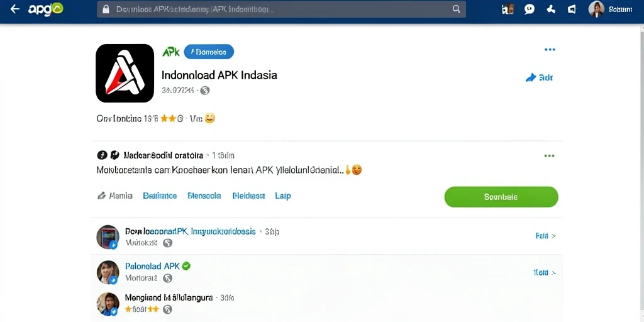
Task: Click the star rating in Mengirand row
Action: tap(142, 309)
